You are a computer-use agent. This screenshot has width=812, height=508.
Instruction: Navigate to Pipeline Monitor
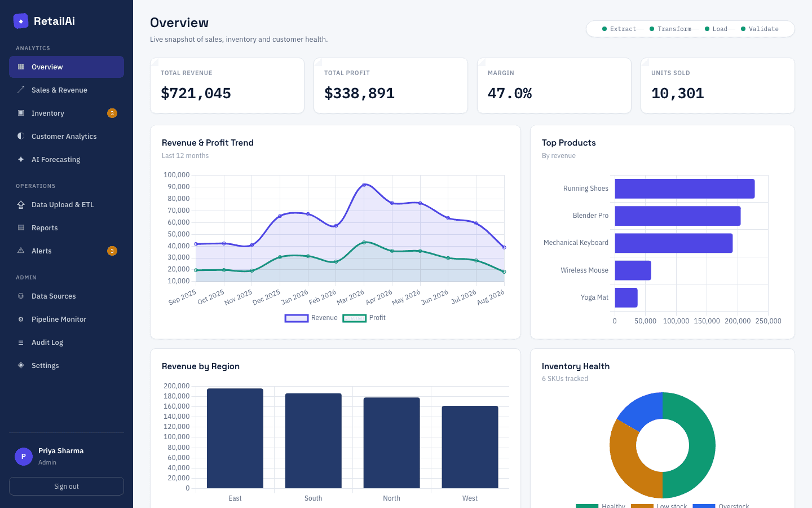[x=67, y=319]
